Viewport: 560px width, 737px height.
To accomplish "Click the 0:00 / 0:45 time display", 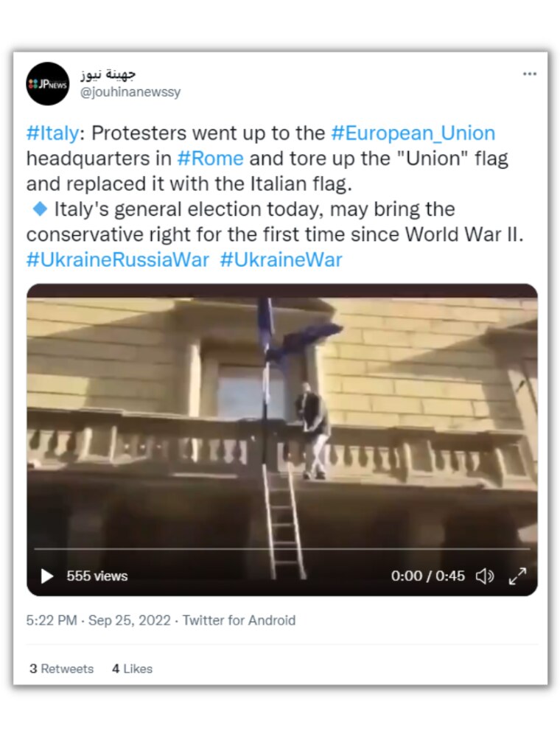I will click(428, 576).
